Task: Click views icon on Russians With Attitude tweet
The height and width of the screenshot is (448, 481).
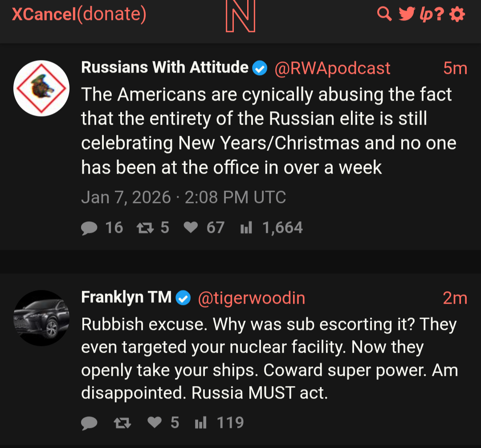Action: (246, 228)
